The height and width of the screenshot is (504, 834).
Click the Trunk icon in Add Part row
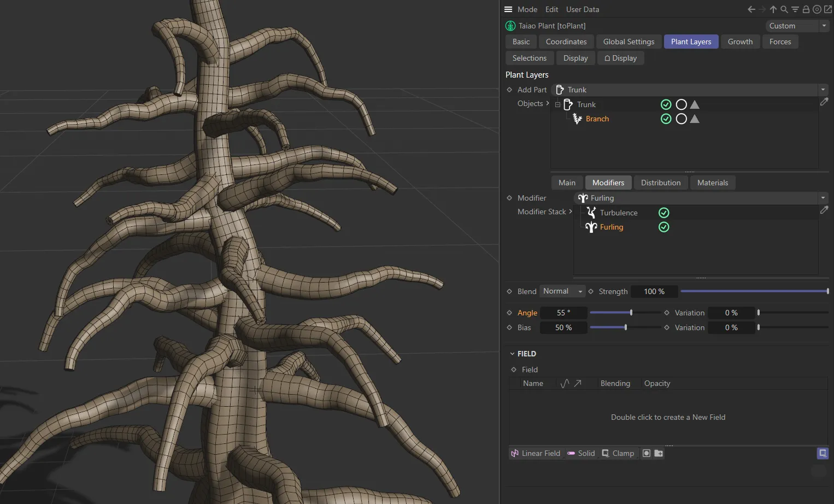coord(560,90)
